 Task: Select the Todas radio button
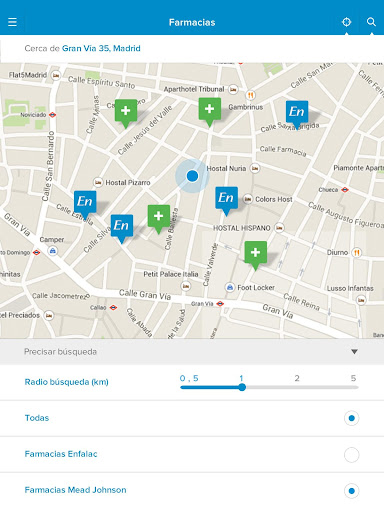351,418
